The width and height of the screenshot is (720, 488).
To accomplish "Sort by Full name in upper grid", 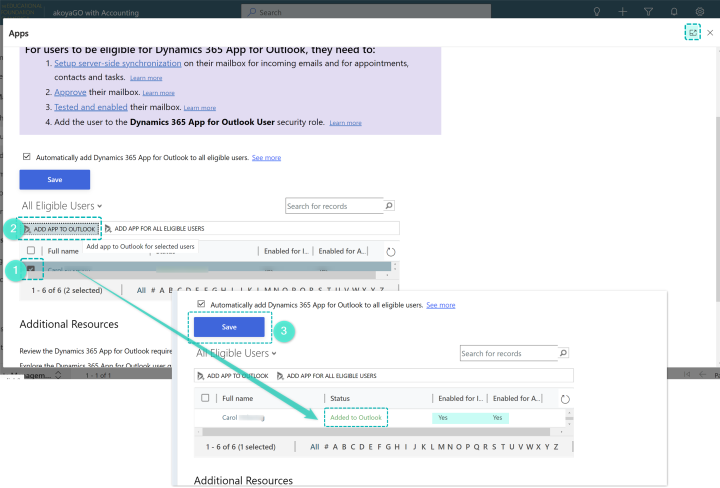I will (63, 251).
